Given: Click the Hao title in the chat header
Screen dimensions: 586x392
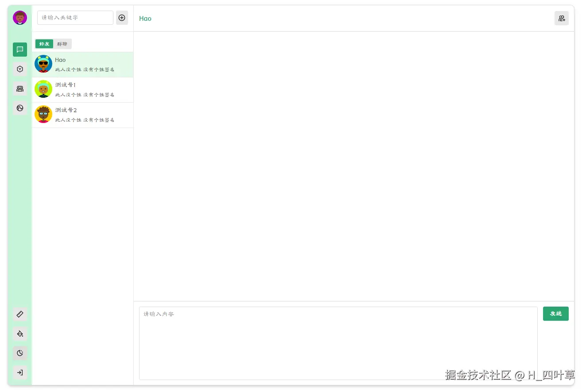Looking at the screenshot, I should click(x=145, y=19).
